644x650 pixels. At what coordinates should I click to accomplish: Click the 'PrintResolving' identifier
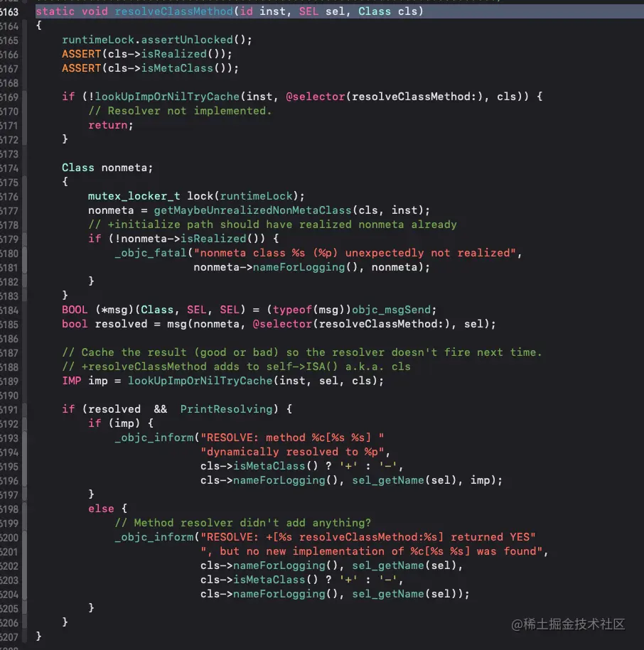227,409
